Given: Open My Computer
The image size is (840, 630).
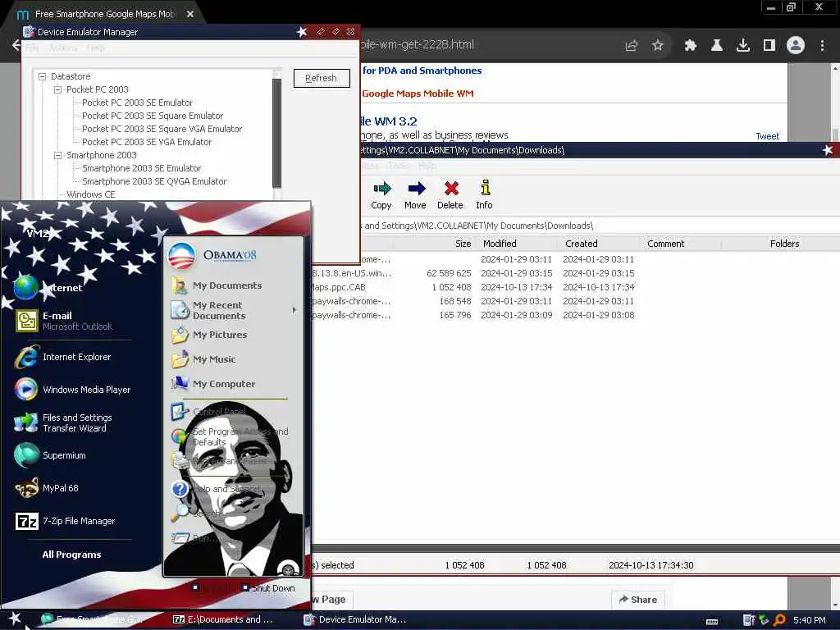Looking at the screenshot, I should tap(213, 384).
